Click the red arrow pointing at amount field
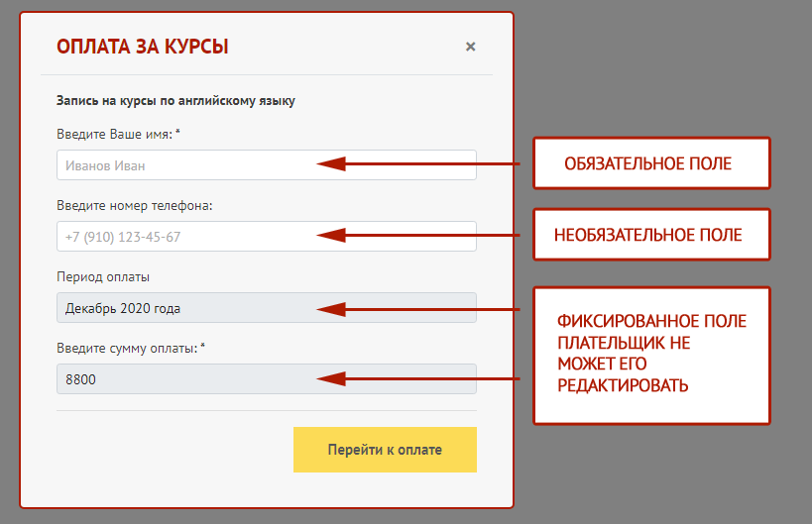Screen dimensions: 812x524 click(x=416, y=378)
